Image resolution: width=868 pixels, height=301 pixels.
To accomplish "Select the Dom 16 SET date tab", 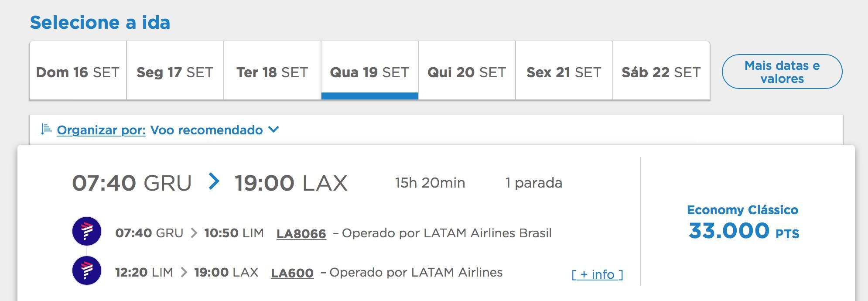I will click(x=78, y=71).
